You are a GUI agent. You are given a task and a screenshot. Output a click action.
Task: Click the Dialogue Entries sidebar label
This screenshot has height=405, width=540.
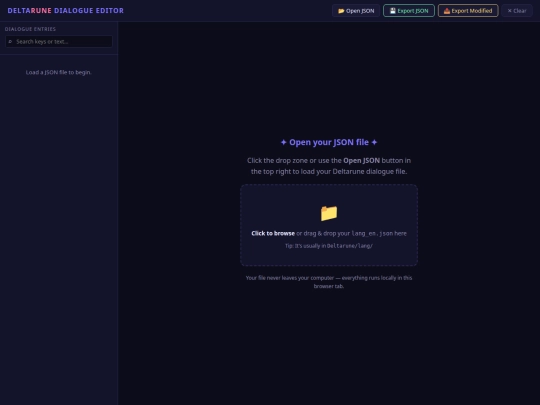pos(30,29)
